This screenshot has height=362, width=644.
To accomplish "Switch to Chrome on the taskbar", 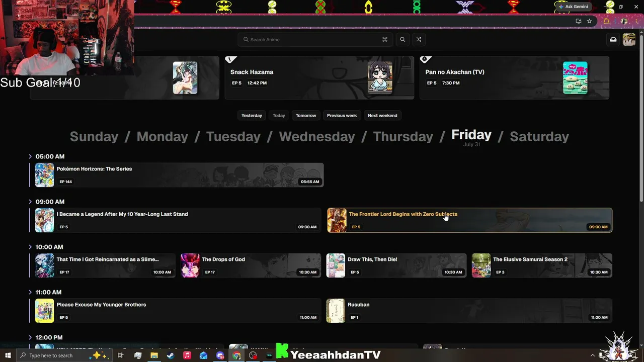I will click(x=236, y=355).
